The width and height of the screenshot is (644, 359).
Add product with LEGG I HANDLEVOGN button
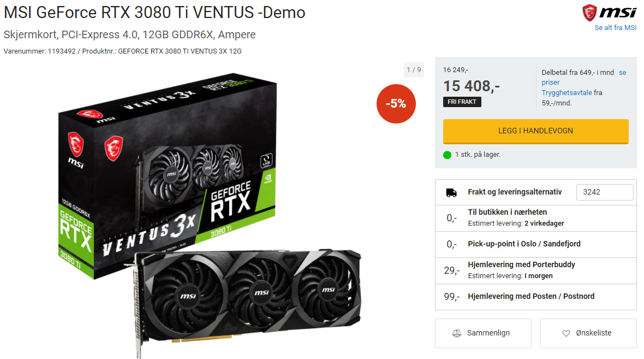pos(535,131)
